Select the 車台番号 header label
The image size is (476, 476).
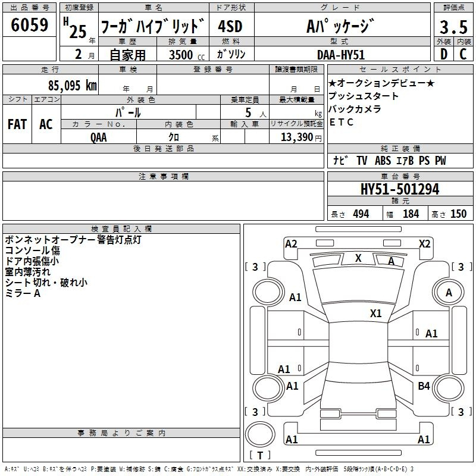(x=400, y=176)
